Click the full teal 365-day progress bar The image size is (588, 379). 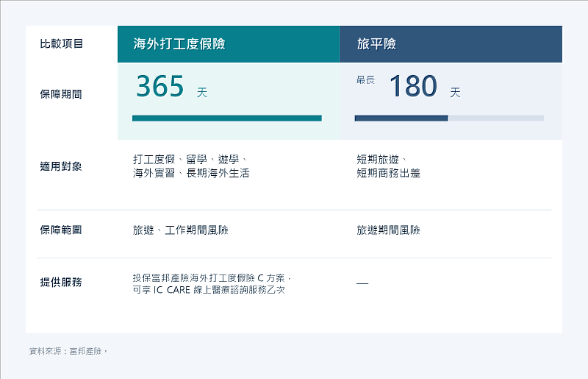click(227, 118)
